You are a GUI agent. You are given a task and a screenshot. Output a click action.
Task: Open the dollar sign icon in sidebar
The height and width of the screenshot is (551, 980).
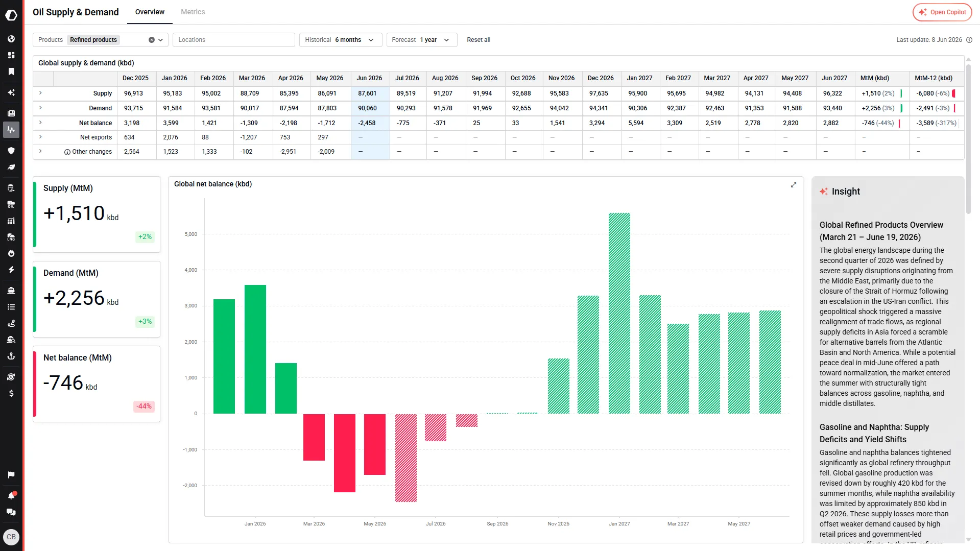pyautogui.click(x=11, y=393)
